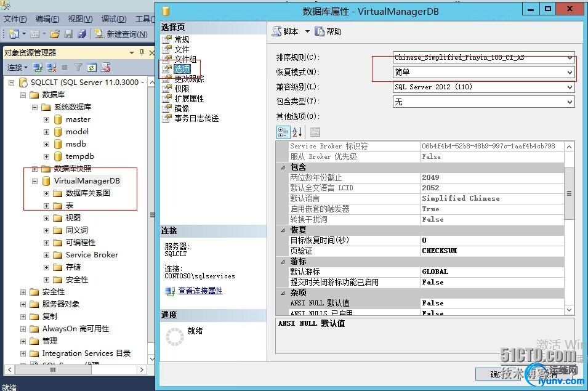Open 兼容级别 compatibility level dropdown
The width and height of the screenshot is (588, 391).
point(570,87)
